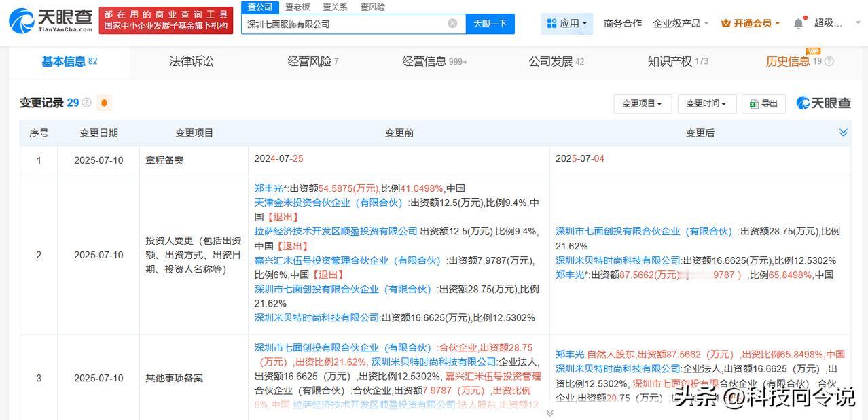
Task: Click the Excel icon on the 导出 button
Action: 754,104
